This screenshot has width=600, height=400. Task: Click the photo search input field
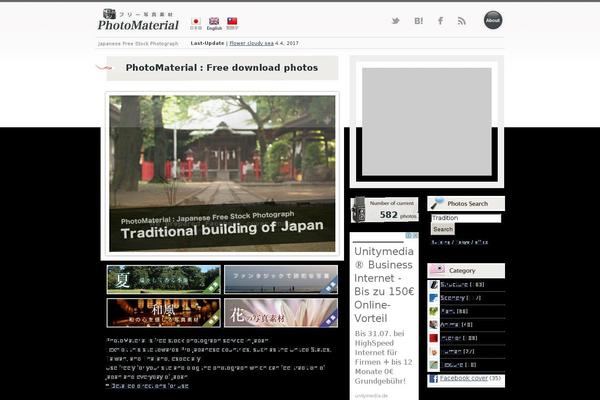click(466, 218)
